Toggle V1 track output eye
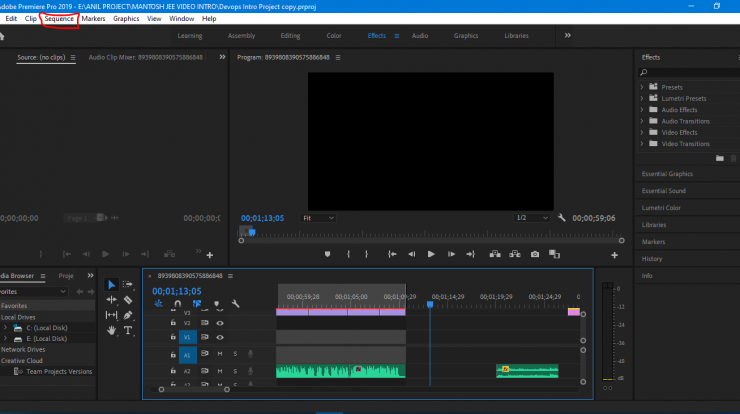The width and height of the screenshot is (740, 414). click(220, 338)
